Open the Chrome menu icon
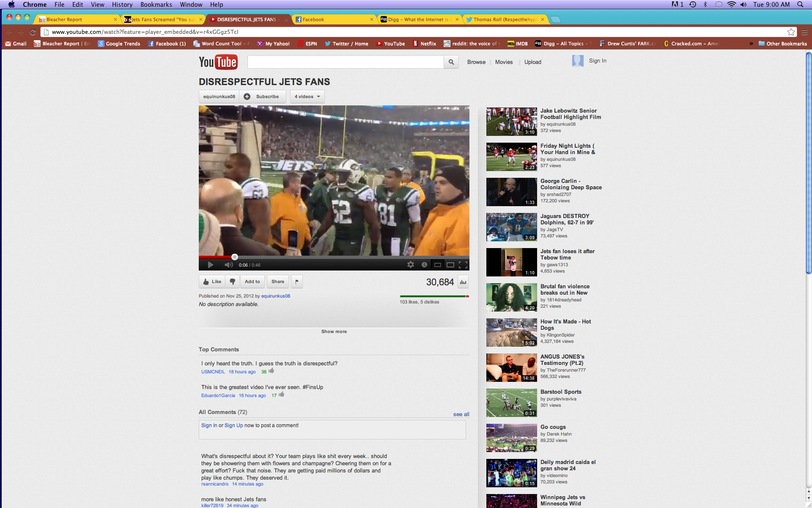This screenshot has height=508, width=812. [x=804, y=32]
